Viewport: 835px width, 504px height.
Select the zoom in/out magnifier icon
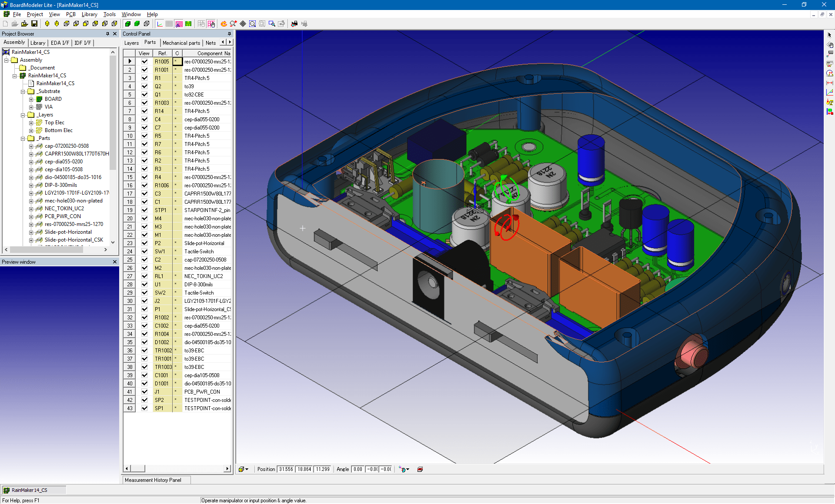[233, 24]
